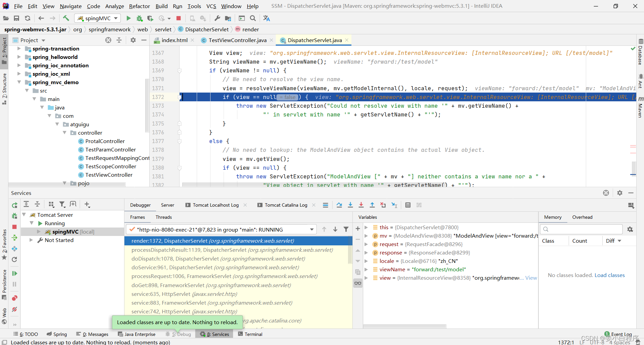Click the Search Everywhere magnifier icon

(253, 18)
